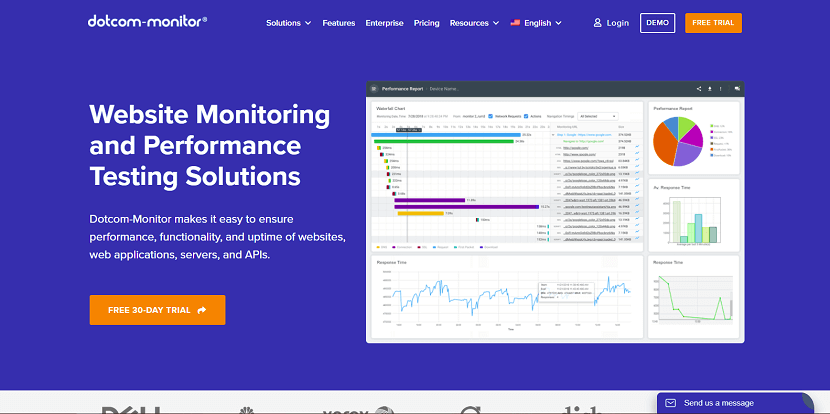Click the chat bubble icon in report header
Viewport: 830px width, 414px height.
pos(737,89)
